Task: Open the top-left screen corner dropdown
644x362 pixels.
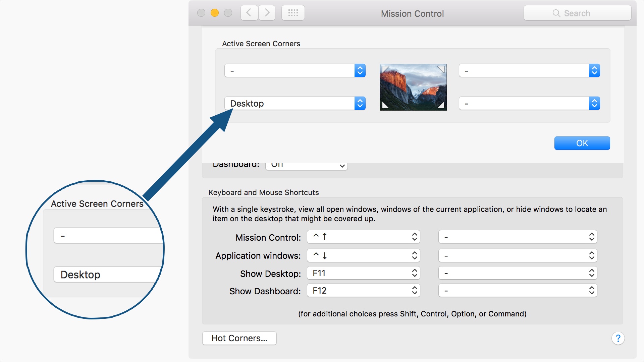Action: (294, 70)
